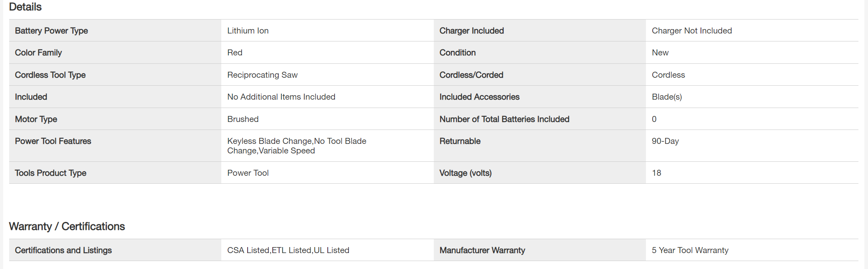
Task: Click the 90-Day returnable value
Action: pos(665,141)
